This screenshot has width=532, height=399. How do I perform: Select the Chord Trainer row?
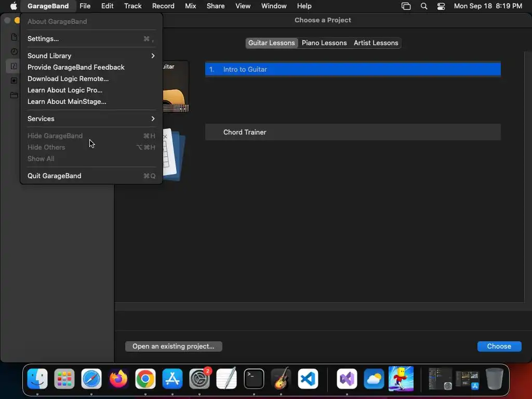[x=353, y=132]
